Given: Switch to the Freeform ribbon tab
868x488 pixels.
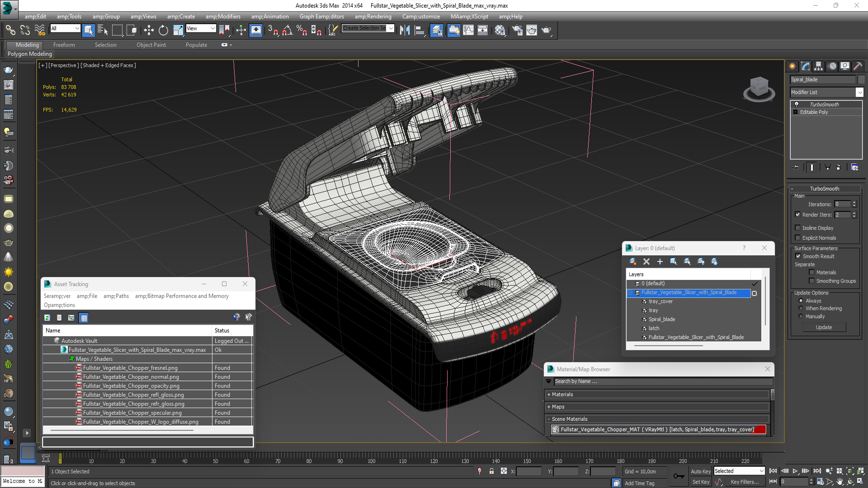Looking at the screenshot, I should click(64, 45).
